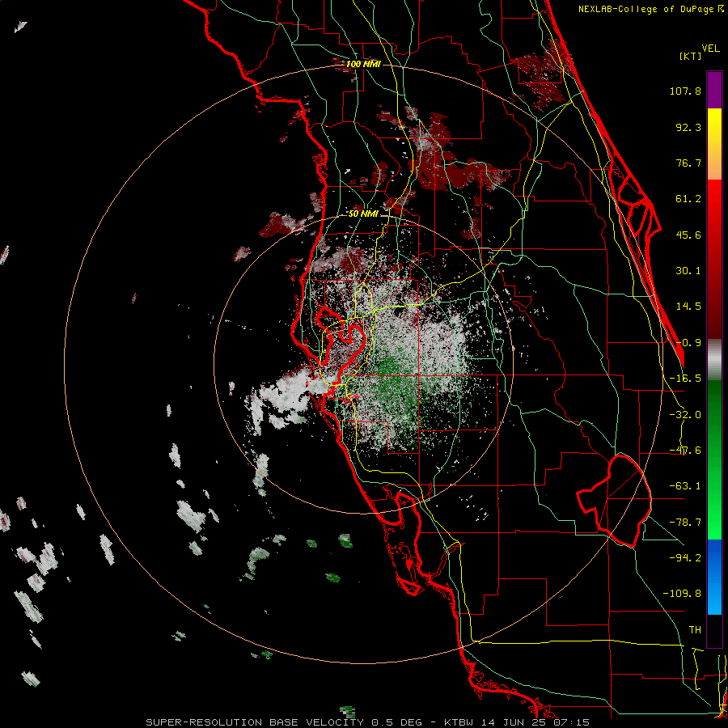The height and width of the screenshot is (728, 728).
Task: Select the 30.1 velocity scale value
Action: [x=688, y=271]
